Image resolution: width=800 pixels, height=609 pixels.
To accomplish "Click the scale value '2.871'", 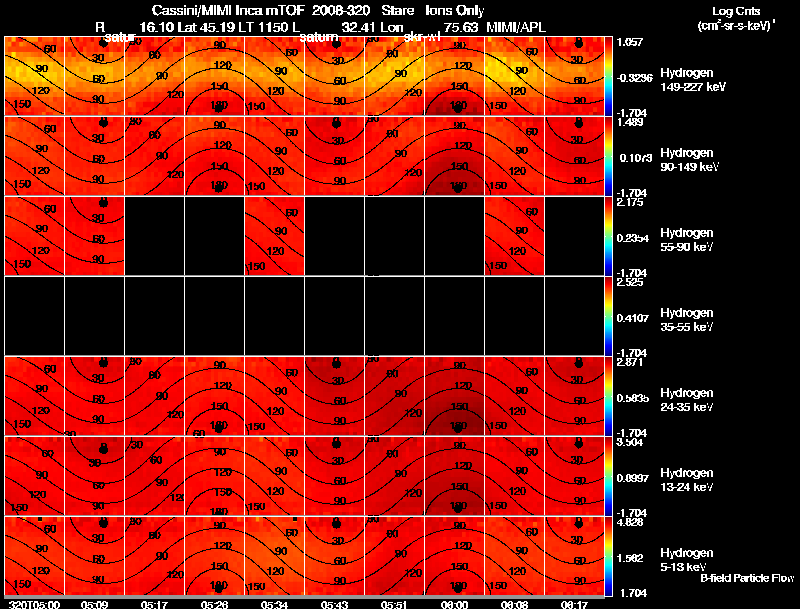I will click(630, 362).
